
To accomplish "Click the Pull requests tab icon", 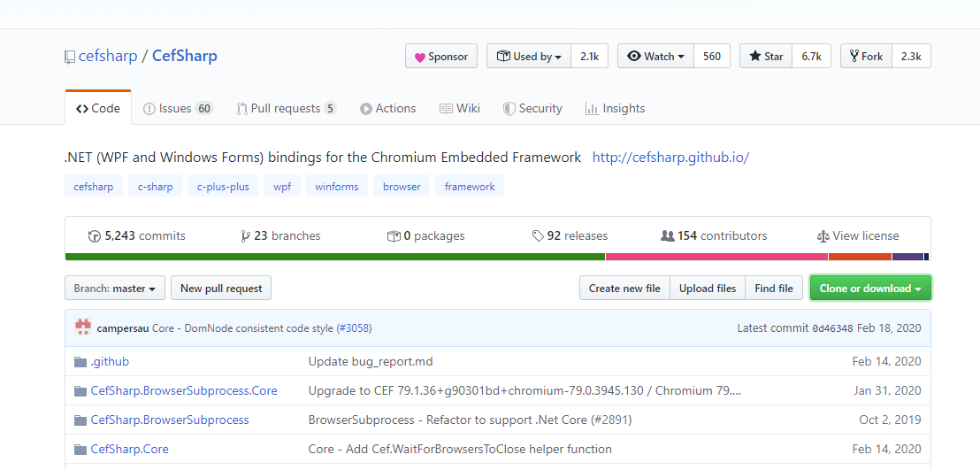I will [x=241, y=109].
